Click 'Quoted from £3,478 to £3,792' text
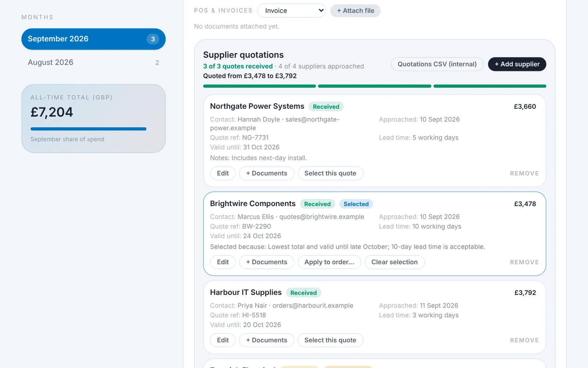This screenshot has height=368, width=588. click(x=250, y=76)
